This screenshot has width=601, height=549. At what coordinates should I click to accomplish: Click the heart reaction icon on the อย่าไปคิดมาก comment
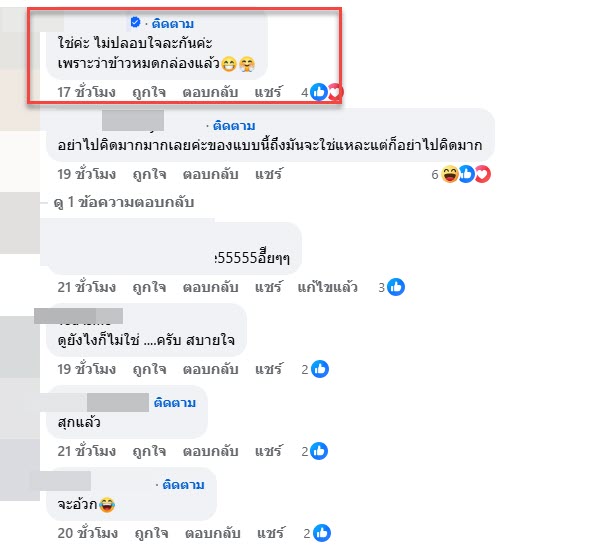pyautogui.click(x=483, y=174)
